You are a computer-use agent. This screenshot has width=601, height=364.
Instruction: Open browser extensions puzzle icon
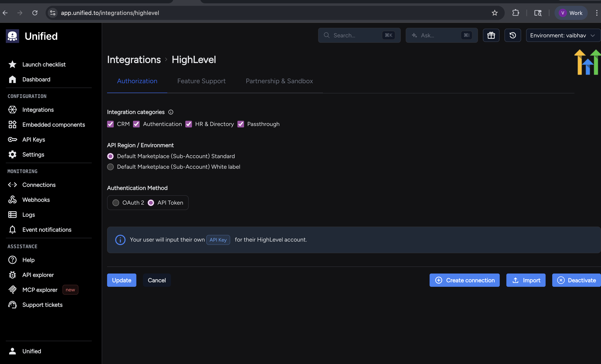515,13
